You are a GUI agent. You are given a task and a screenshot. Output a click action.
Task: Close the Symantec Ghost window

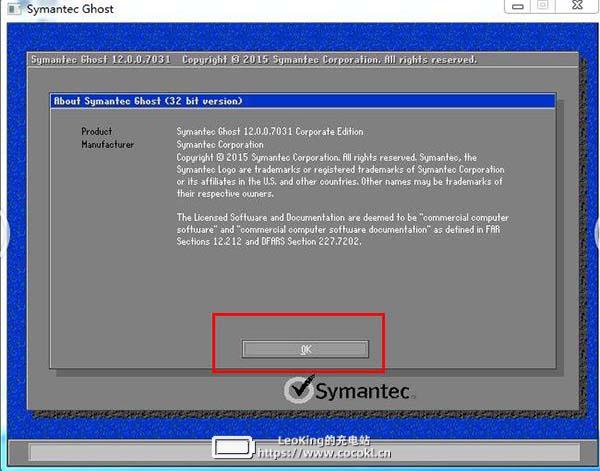coord(577,5)
